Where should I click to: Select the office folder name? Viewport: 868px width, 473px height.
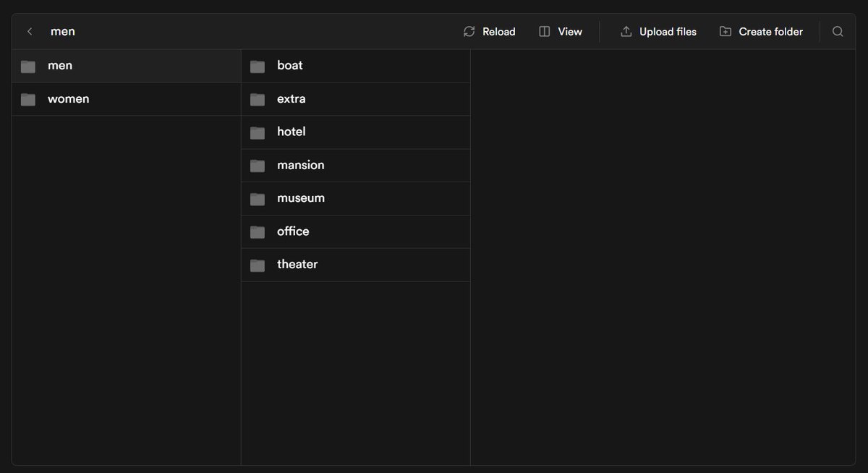tap(293, 231)
